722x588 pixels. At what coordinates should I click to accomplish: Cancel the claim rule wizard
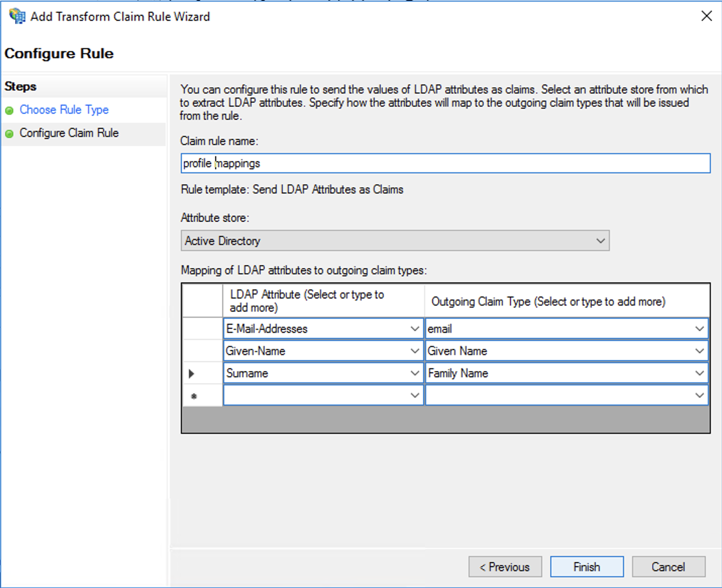tap(668, 566)
